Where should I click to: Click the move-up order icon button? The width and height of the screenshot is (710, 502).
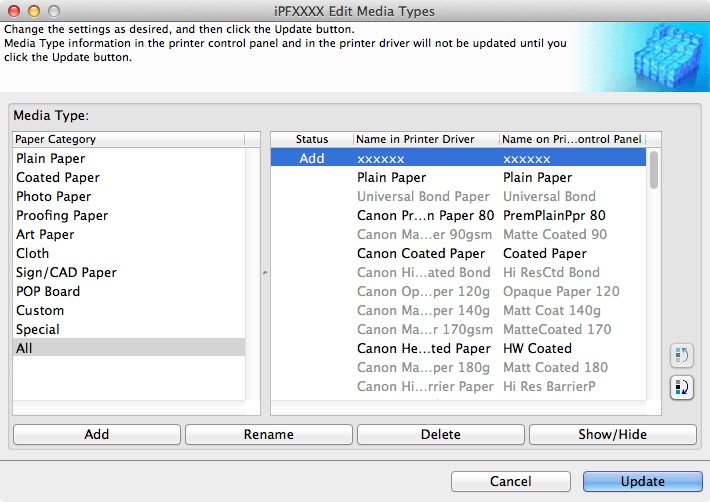681,355
